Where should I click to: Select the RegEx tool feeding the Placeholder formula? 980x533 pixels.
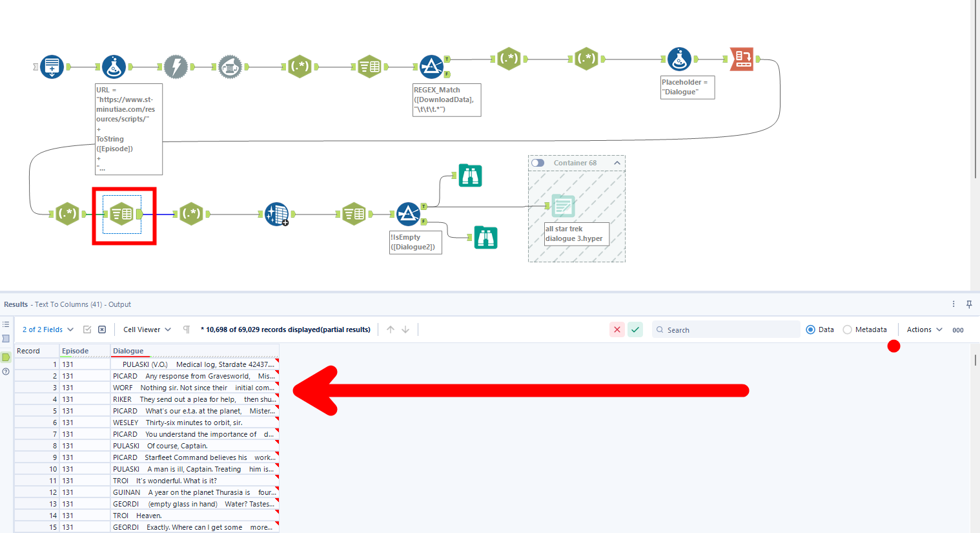click(586, 59)
